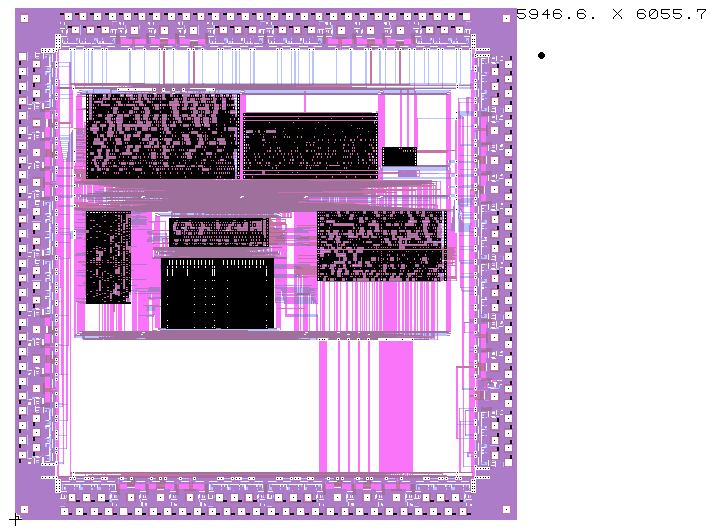Select the dense logic block on the right side
This screenshot has height=528, width=710.
pos(381,246)
